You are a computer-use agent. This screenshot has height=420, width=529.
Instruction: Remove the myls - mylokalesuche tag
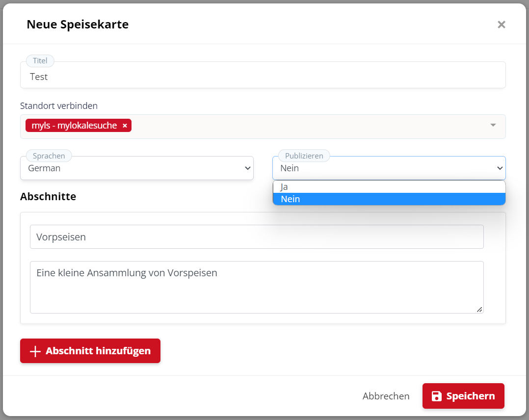click(125, 126)
